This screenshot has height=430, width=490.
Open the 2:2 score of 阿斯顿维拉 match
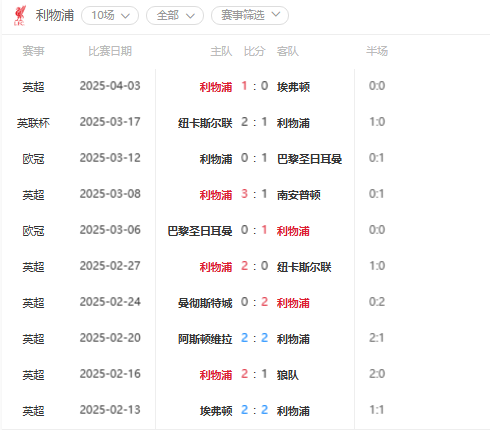coord(255,338)
